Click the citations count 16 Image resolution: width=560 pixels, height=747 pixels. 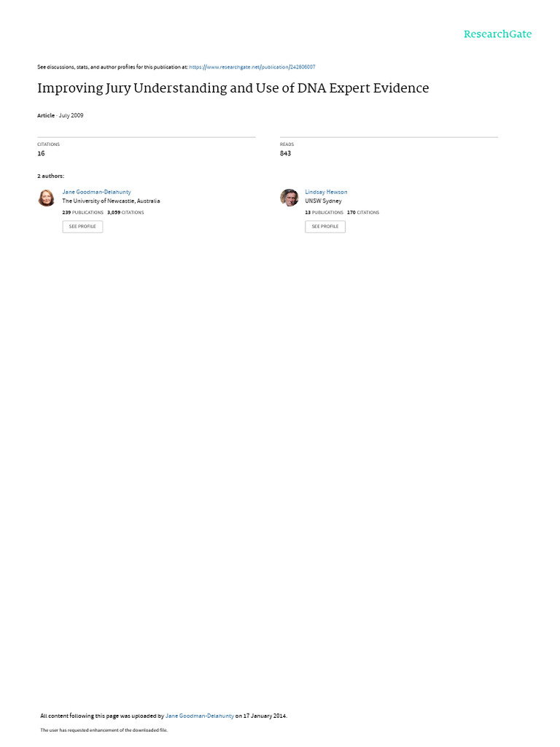point(41,153)
